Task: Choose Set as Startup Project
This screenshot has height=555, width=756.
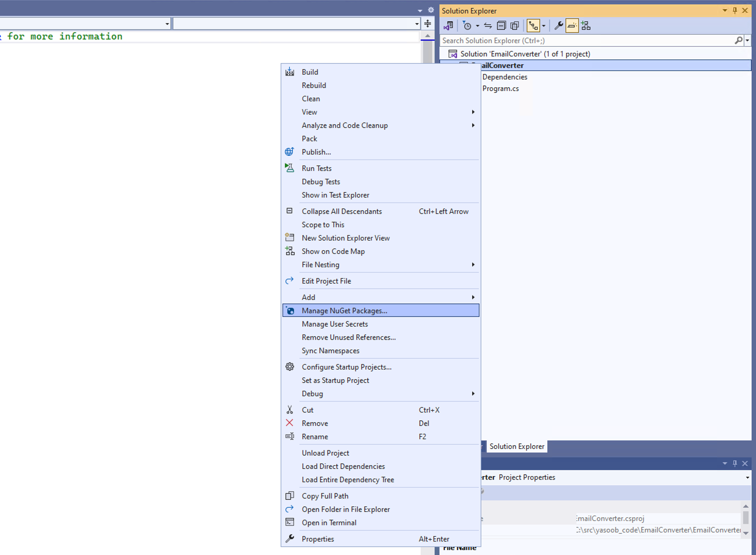Action: pyautogui.click(x=335, y=380)
